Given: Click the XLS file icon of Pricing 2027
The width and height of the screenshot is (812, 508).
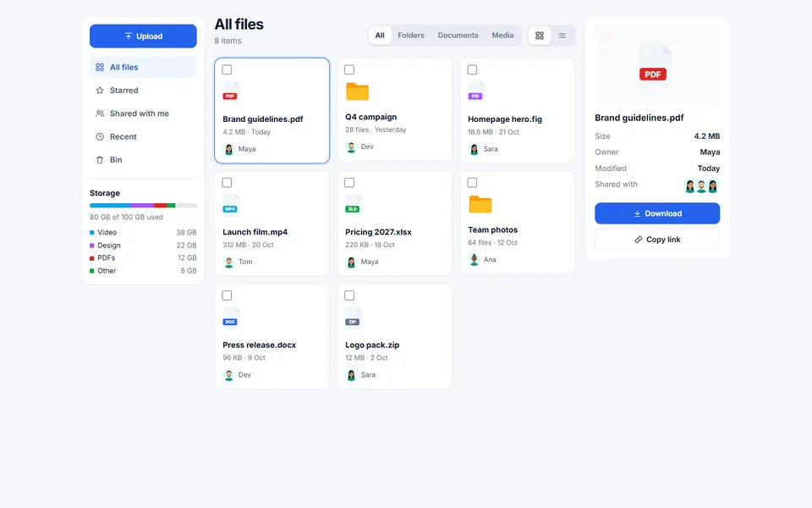Looking at the screenshot, I should click(354, 205).
